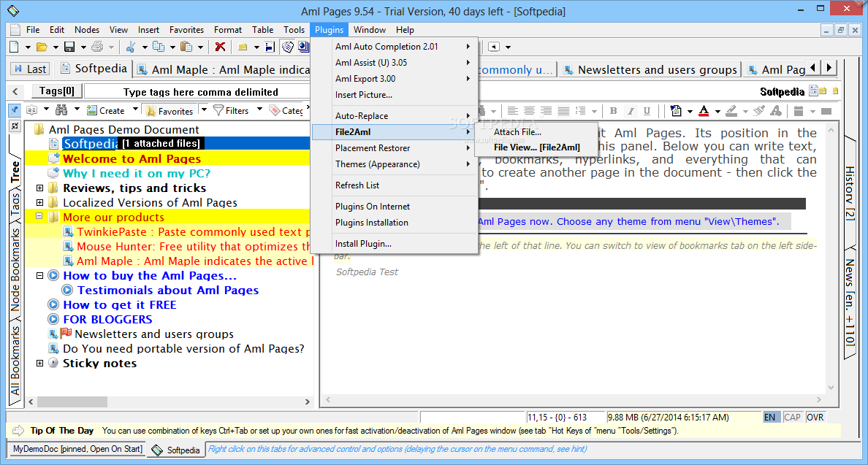Expand the Reviews, tips and tricks node
The width and height of the screenshot is (868, 465).
[40, 188]
